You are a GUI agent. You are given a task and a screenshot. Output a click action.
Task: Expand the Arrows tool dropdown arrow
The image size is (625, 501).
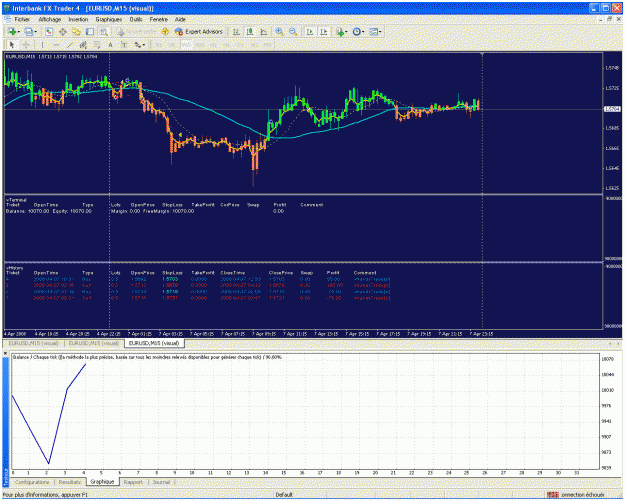click(144, 45)
